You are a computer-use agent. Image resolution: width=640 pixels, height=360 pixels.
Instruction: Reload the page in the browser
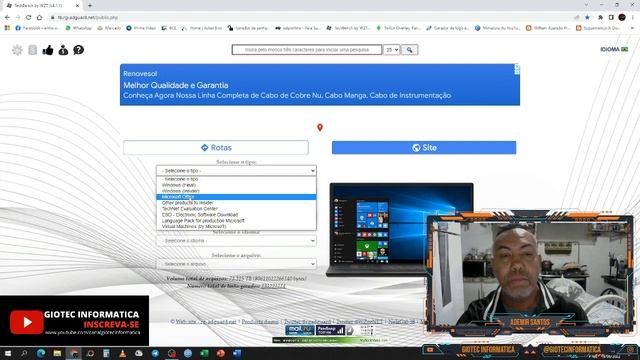click(29, 17)
